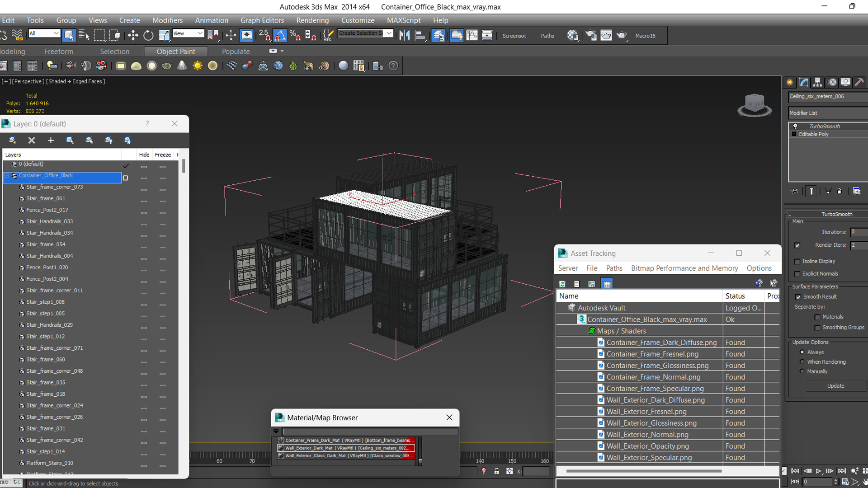The image size is (868, 488).
Task: Open the Motion command panel tab
Action: click(832, 82)
